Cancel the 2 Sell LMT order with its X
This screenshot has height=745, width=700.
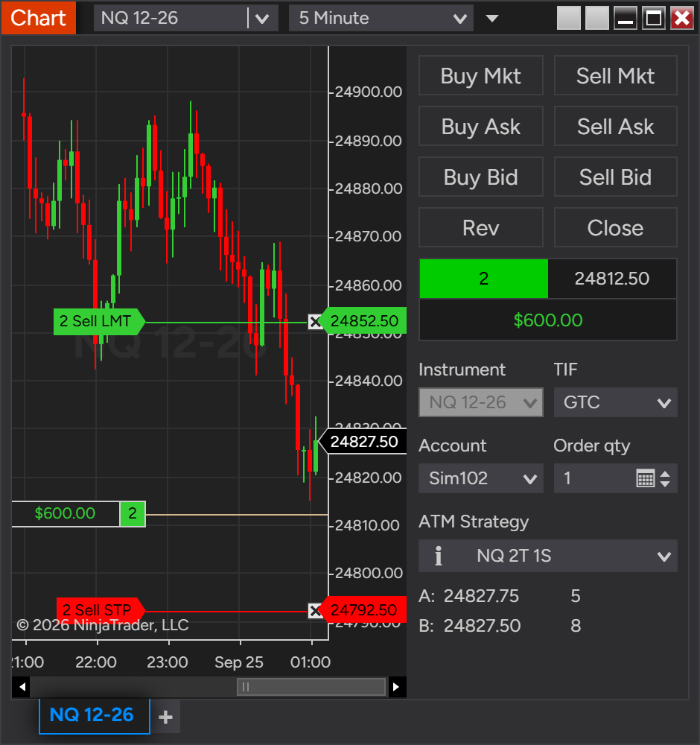click(x=315, y=322)
